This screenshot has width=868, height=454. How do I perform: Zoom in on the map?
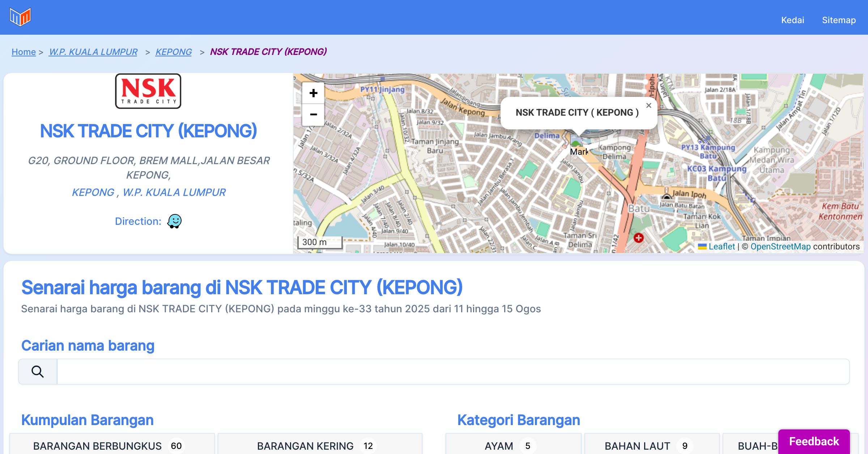click(313, 93)
